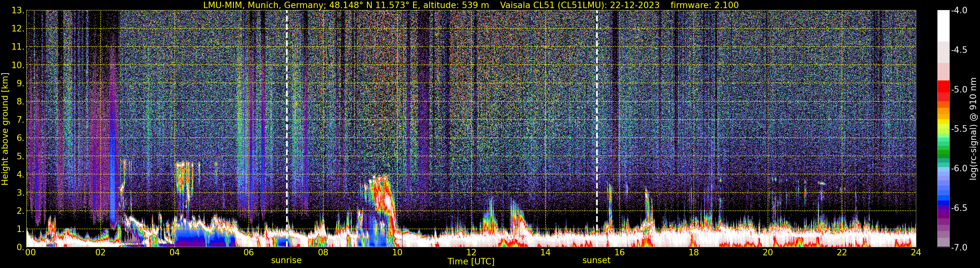Click the height tick label '1.'
This screenshot has width=980, height=268.
[x=20, y=229]
